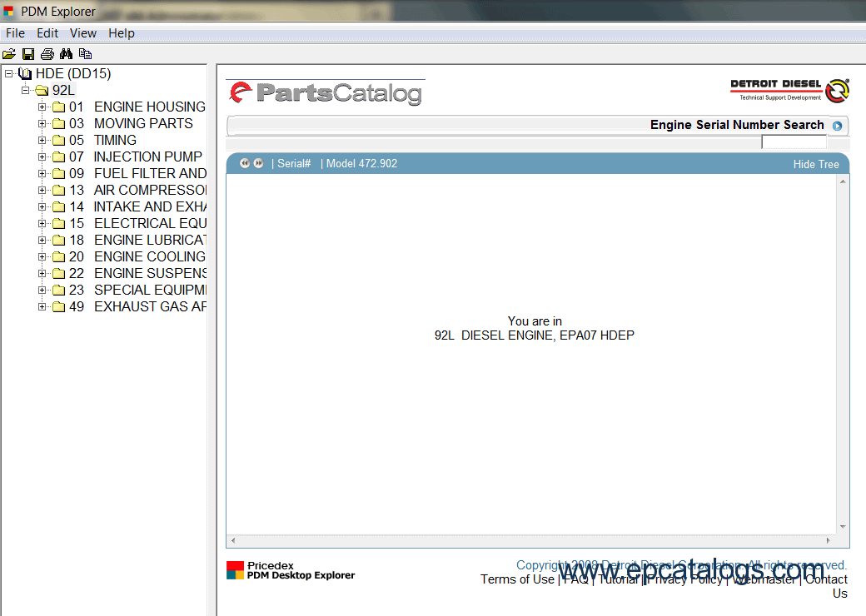The image size is (866, 616).
Task: Click the Copy documents toolbar icon
Action: 85,53
